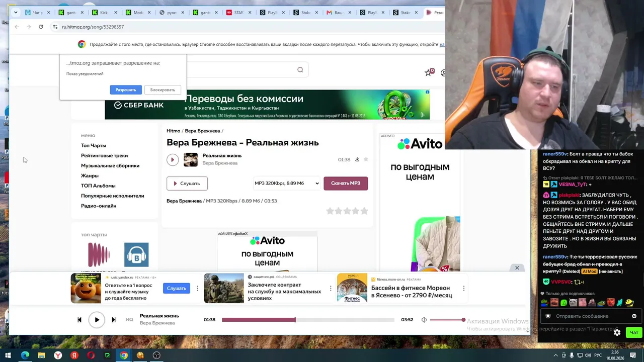Open the options menu of the contract service ad
Screen dimensions: 644x362
click(x=331, y=288)
